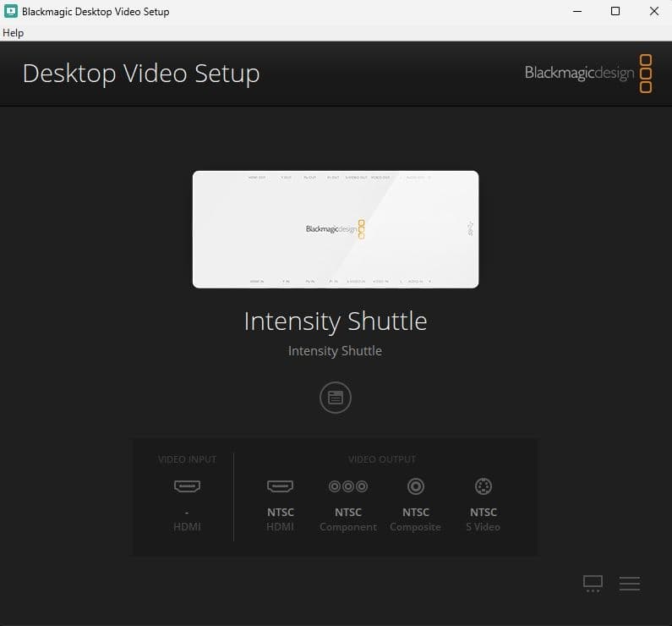The image size is (672, 626).
Task: Select the Intensity Shuttle device image
Action: [336, 229]
